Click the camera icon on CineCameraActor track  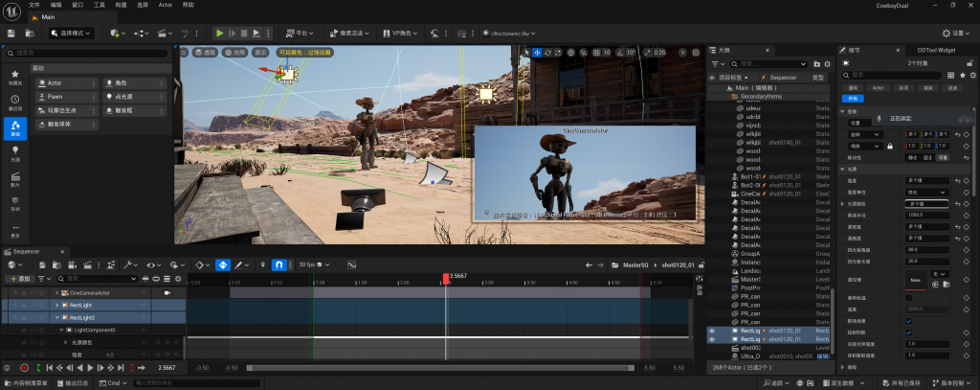click(x=167, y=292)
